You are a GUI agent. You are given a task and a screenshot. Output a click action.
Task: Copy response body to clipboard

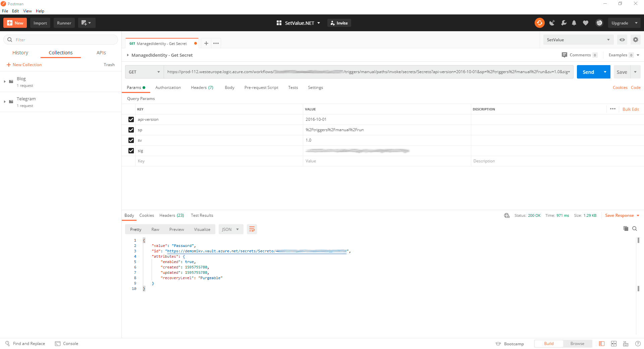[626, 229]
